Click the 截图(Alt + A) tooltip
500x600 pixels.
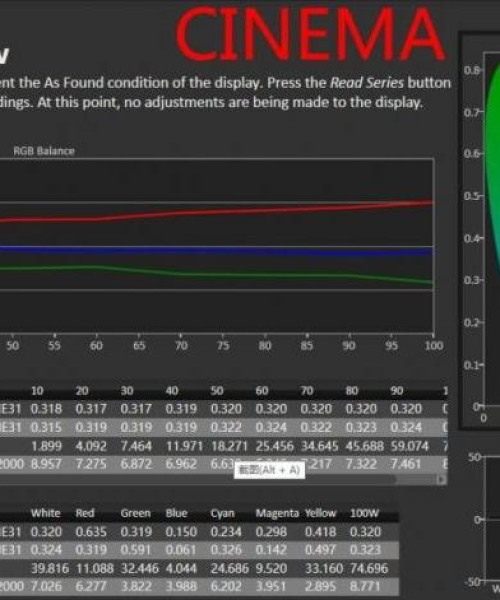(269, 470)
